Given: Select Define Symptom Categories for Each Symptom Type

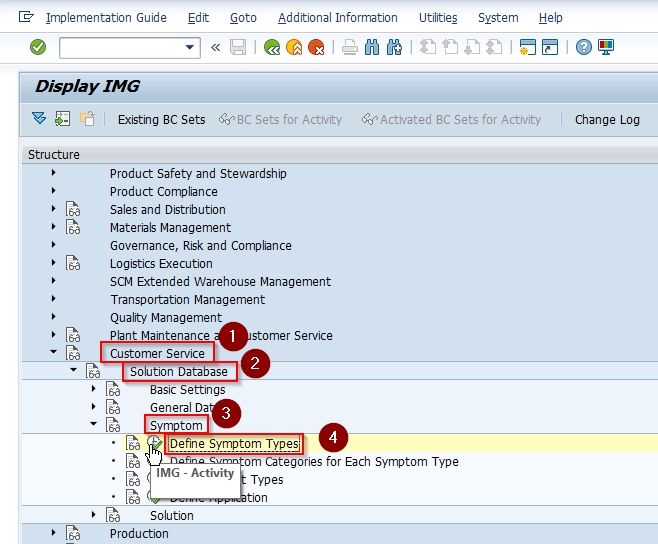Looking at the screenshot, I should (314, 462).
